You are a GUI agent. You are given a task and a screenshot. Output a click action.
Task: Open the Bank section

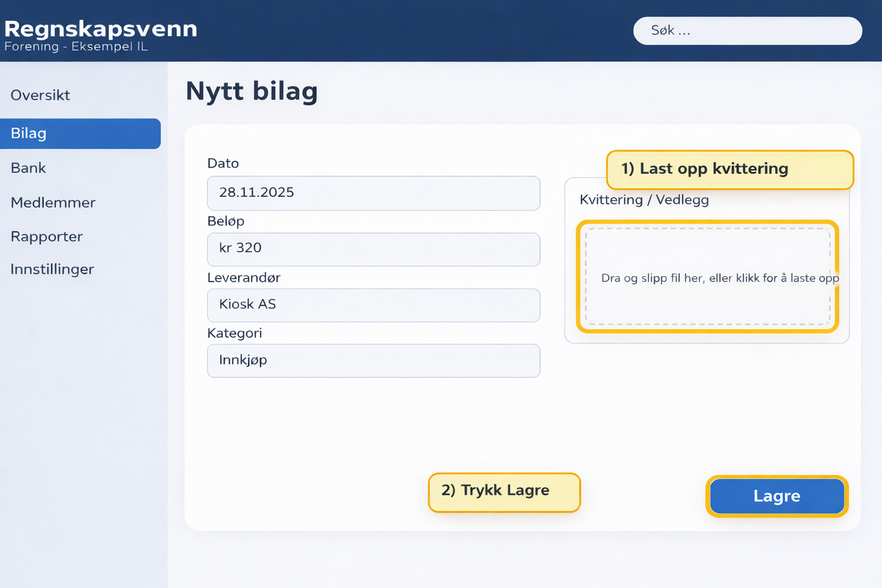click(28, 168)
